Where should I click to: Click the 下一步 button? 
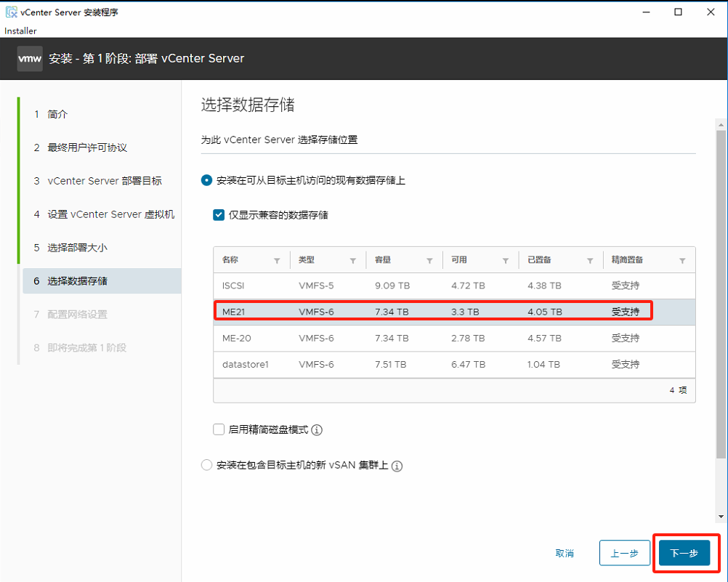684,553
